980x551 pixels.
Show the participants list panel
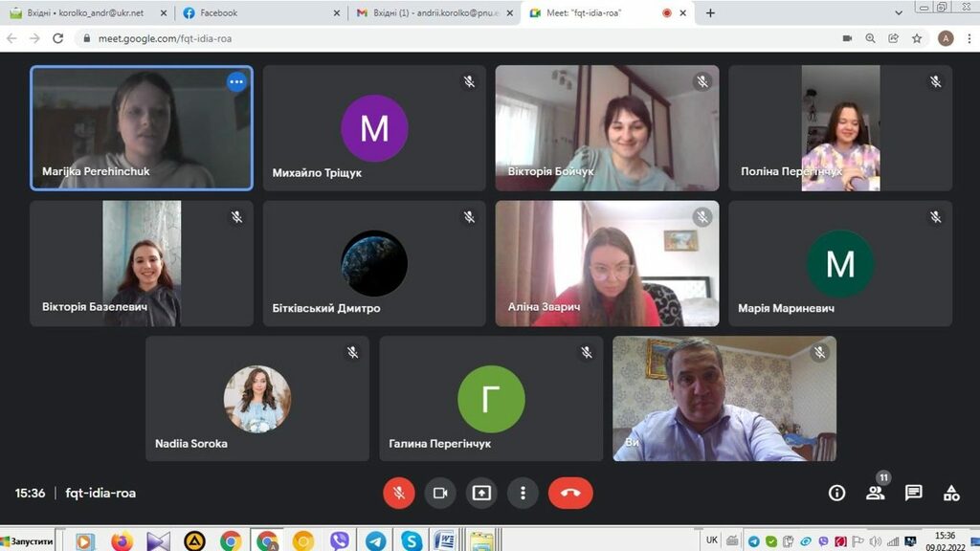pos(875,493)
